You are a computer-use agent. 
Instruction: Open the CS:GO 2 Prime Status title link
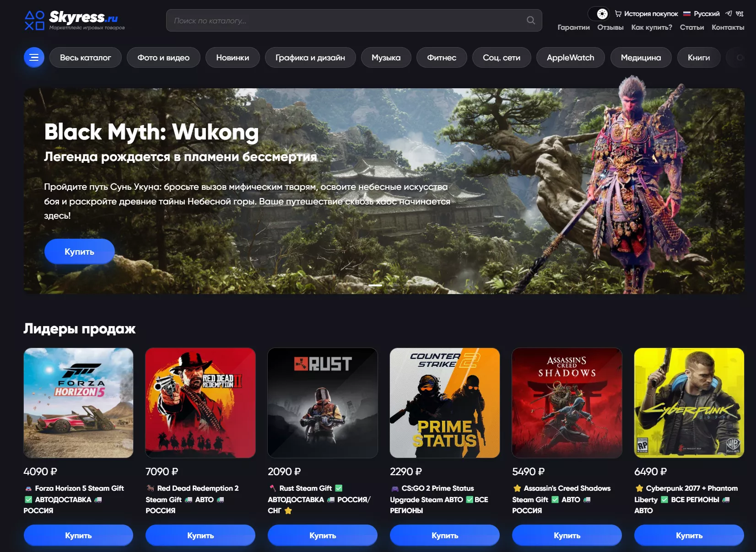click(x=439, y=499)
